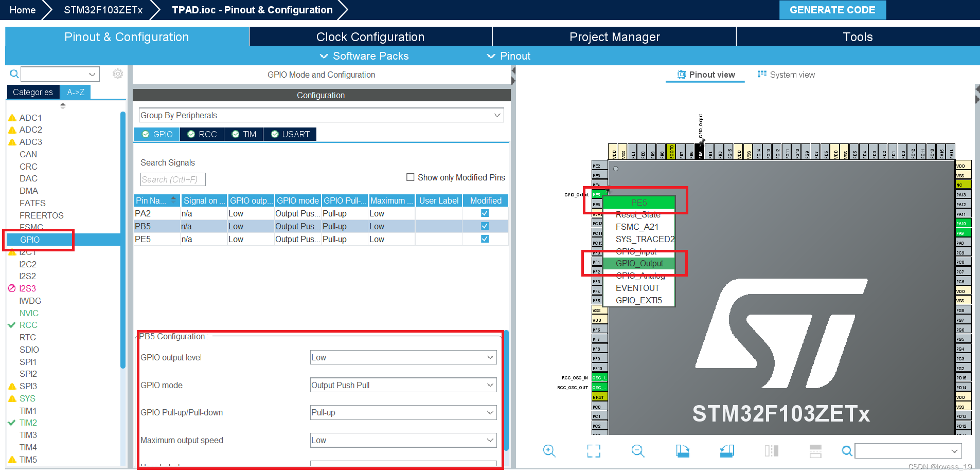Select the RCC peripheral tab
This screenshot has height=475, width=980.
point(202,134)
